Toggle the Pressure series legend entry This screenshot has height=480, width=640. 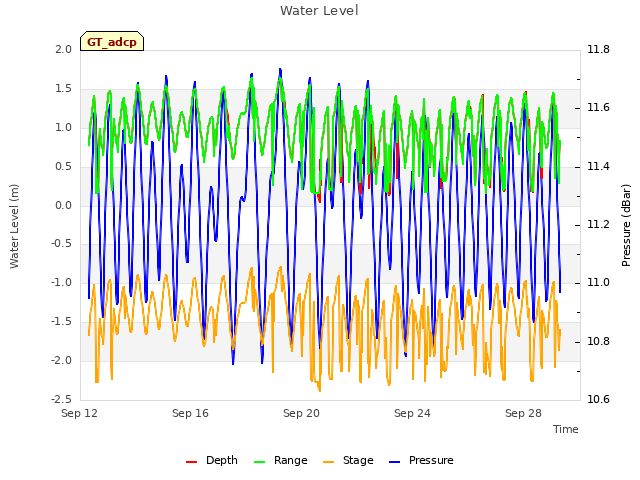coord(421,460)
